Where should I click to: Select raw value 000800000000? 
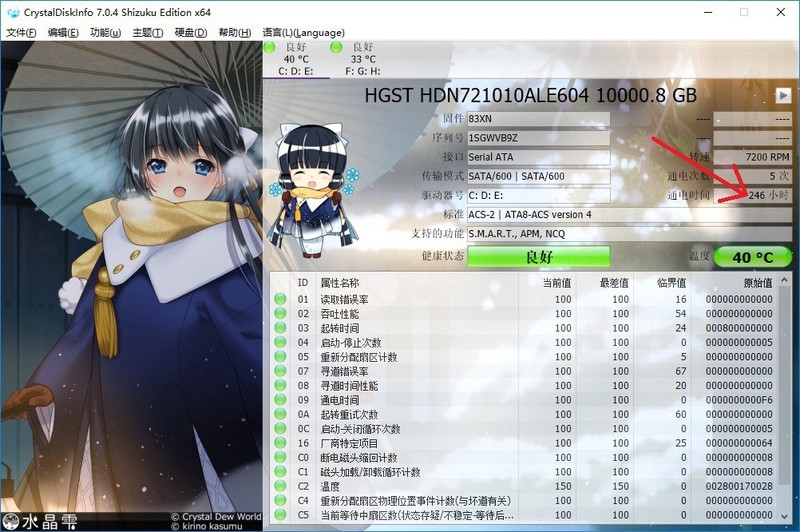739,328
